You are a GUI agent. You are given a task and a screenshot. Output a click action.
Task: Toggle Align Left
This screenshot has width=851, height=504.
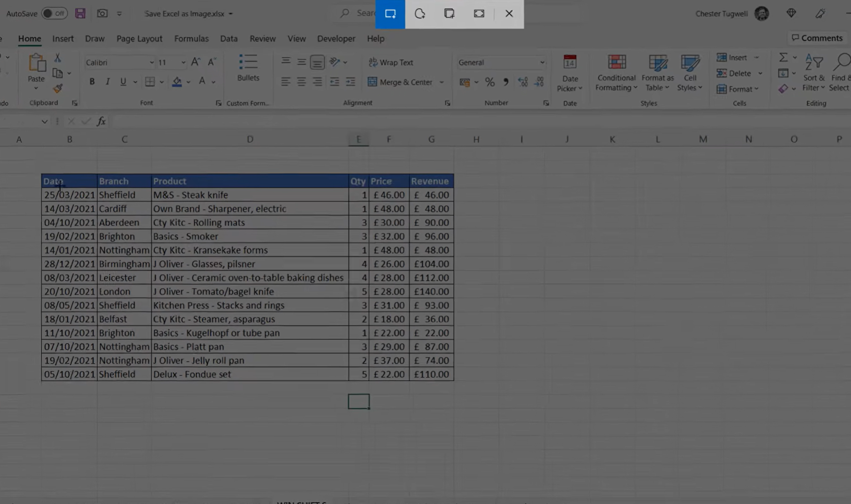[286, 82]
